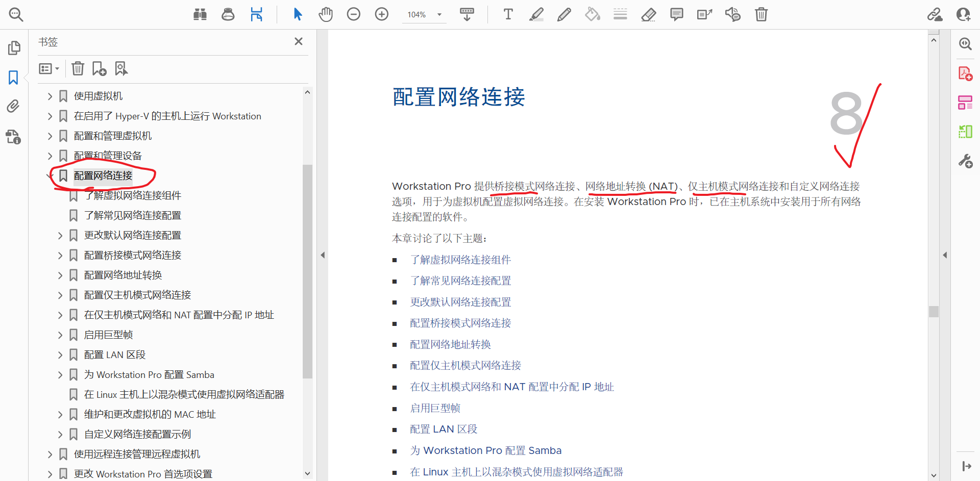Select the Eraser tool

[x=648, y=14]
